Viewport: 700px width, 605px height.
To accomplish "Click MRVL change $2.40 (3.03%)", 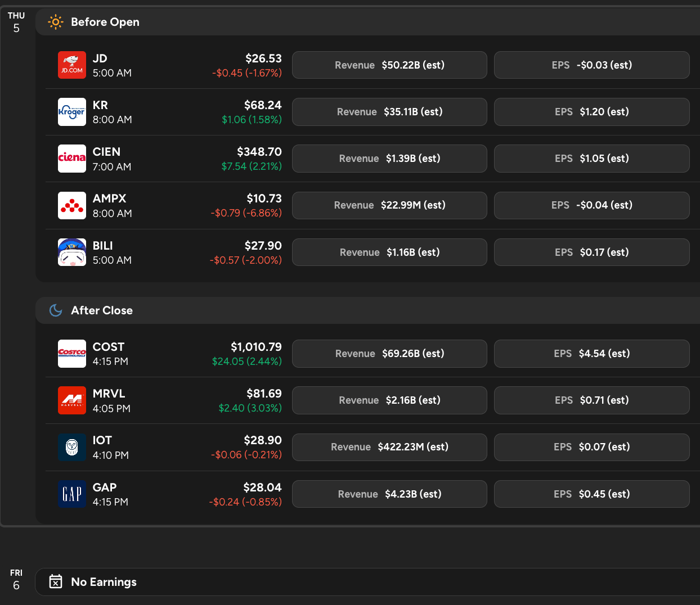I will 250,408.
